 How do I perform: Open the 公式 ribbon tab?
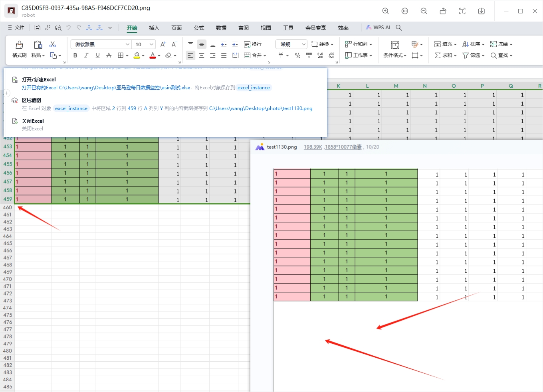click(x=199, y=28)
